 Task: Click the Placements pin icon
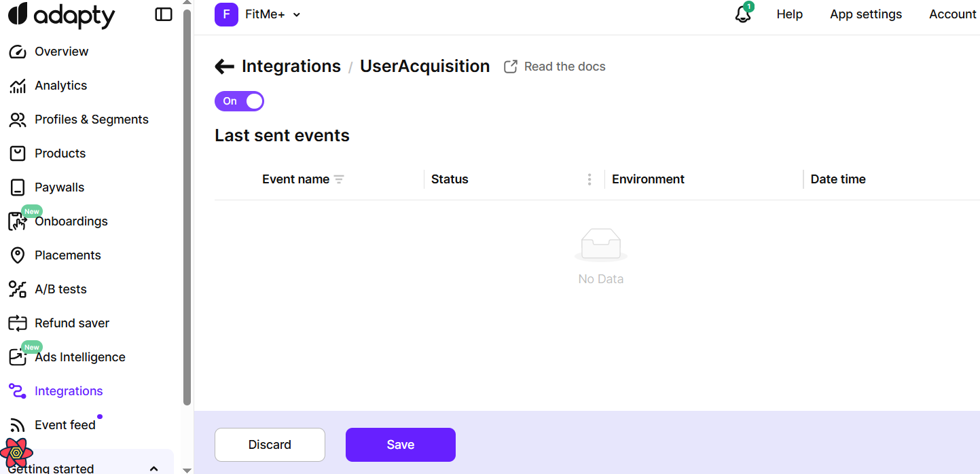pyautogui.click(x=18, y=255)
